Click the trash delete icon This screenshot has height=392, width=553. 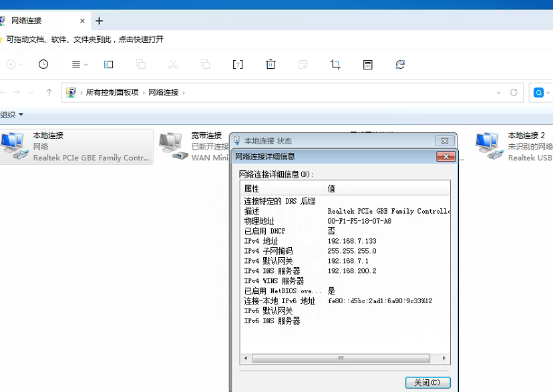pyautogui.click(x=270, y=65)
